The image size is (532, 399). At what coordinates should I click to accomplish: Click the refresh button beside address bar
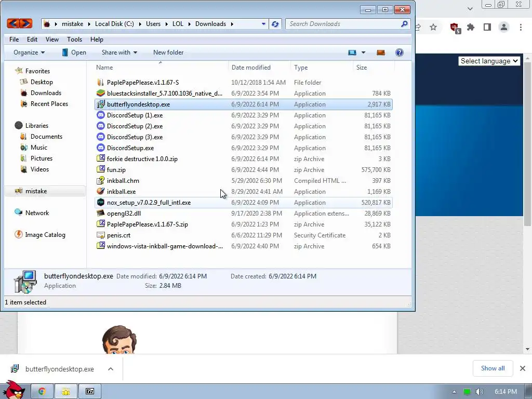[275, 24]
